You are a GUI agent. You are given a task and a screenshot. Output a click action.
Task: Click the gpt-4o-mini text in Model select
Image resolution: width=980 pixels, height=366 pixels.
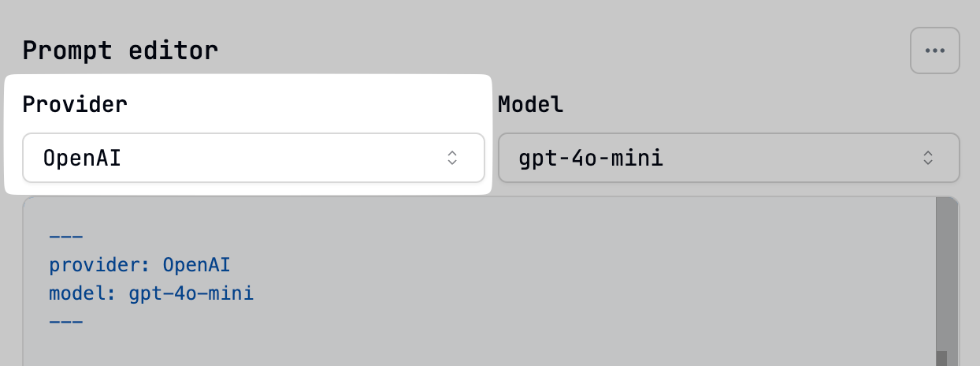tap(591, 159)
